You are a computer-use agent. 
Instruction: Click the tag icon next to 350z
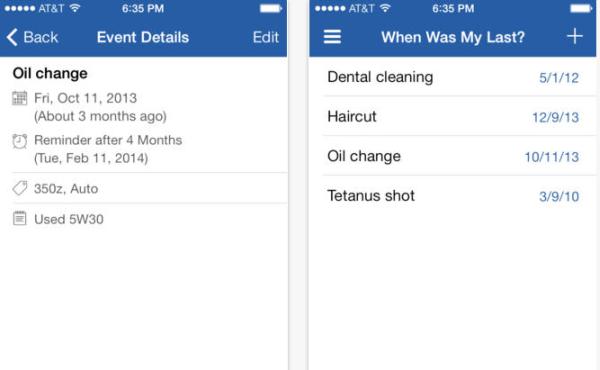pyautogui.click(x=20, y=188)
